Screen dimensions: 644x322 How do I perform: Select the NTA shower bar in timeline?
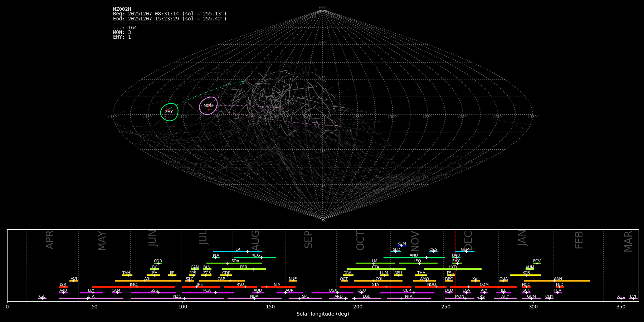point(409,298)
